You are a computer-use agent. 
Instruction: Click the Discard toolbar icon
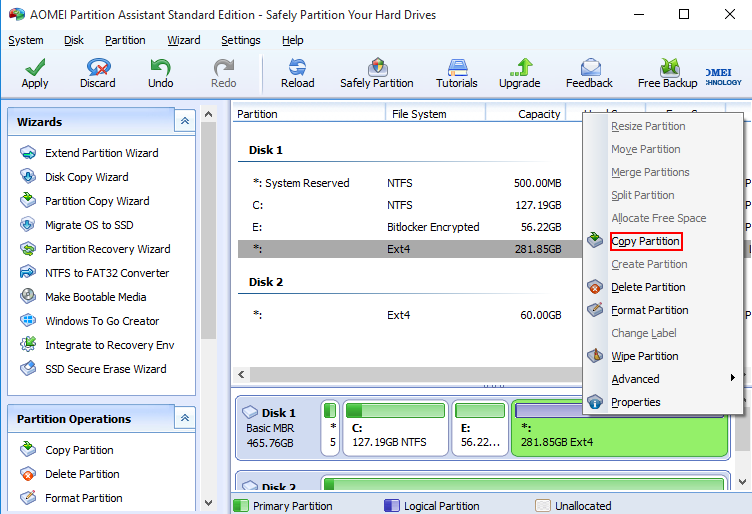click(x=98, y=67)
